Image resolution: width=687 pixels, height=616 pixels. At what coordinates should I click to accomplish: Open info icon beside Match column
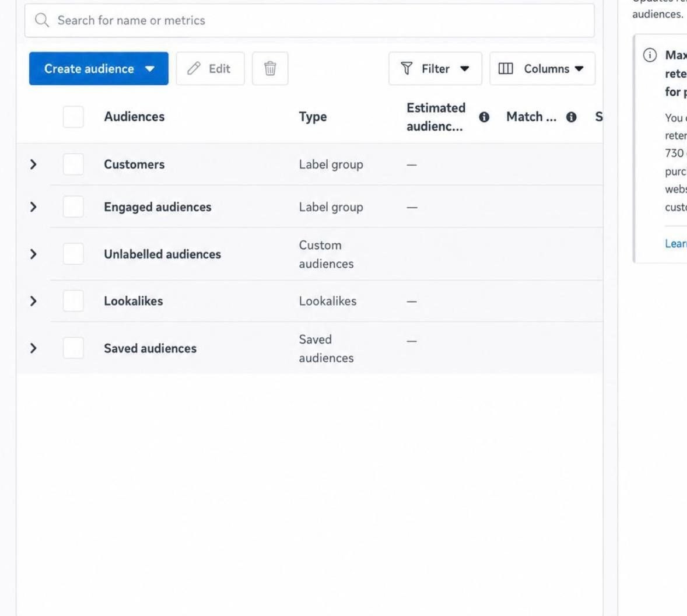(571, 117)
